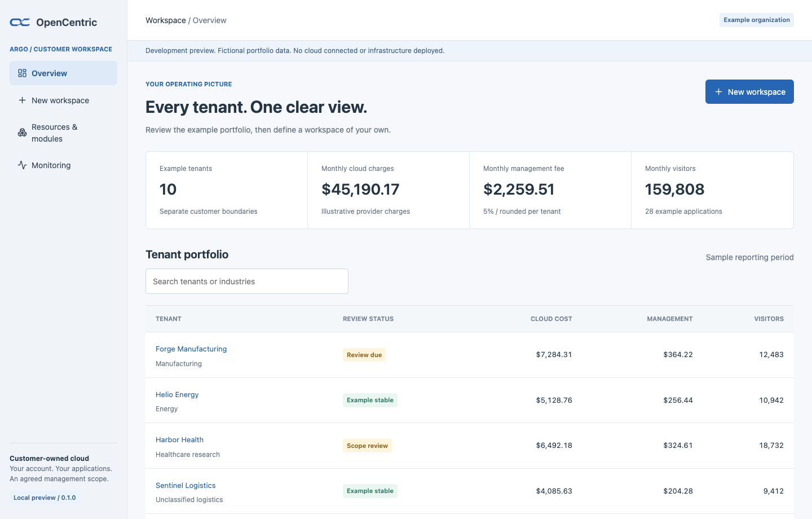Viewport: 812px width, 519px height.
Task: Open the Harbor Health tenant link
Action: click(x=179, y=440)
